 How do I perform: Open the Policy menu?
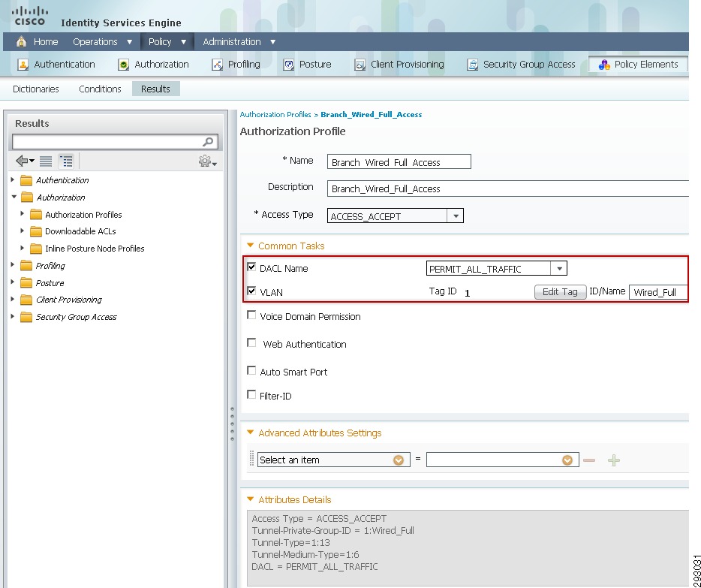167,42
